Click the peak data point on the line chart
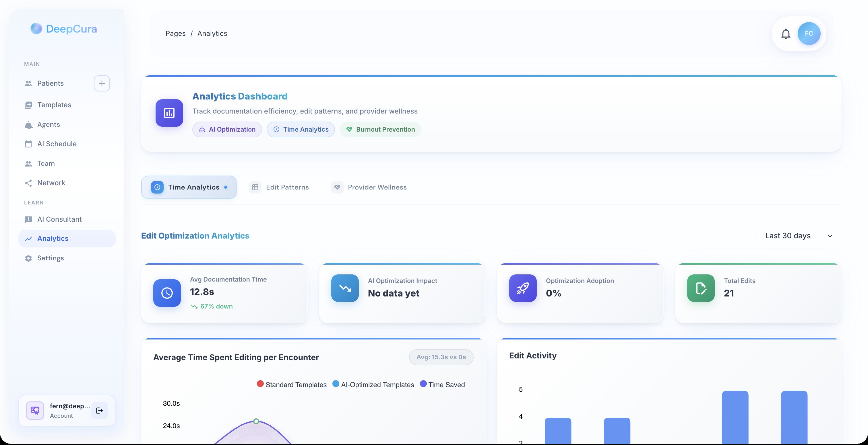 (256, 421)
